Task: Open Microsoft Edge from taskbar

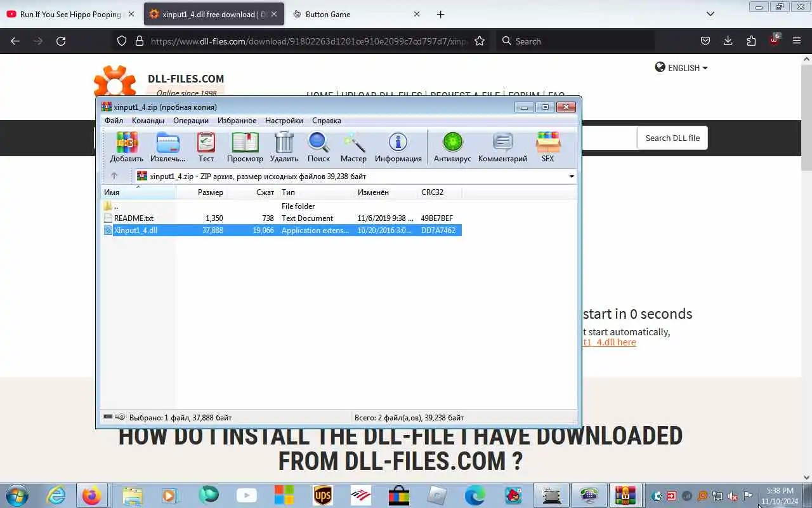Action: point(475,495)
